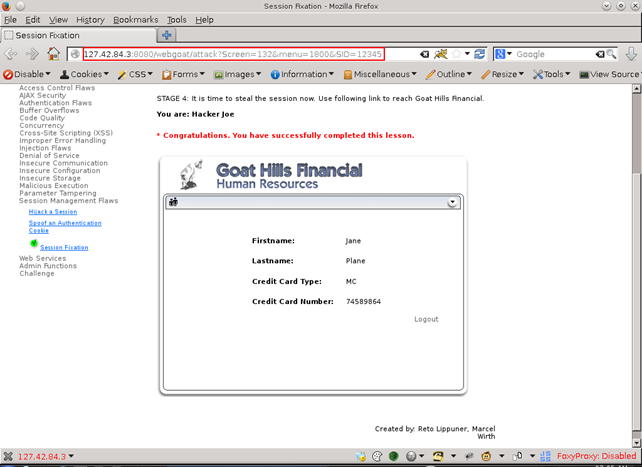Click the back navigation arrow
Image resolution: width=642 pixels, height=467 pixels.
tap(12, 54)
